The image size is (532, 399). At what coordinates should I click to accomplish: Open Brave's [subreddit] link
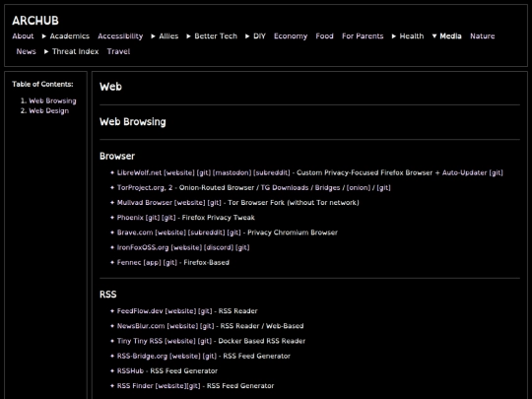(206, 233)
